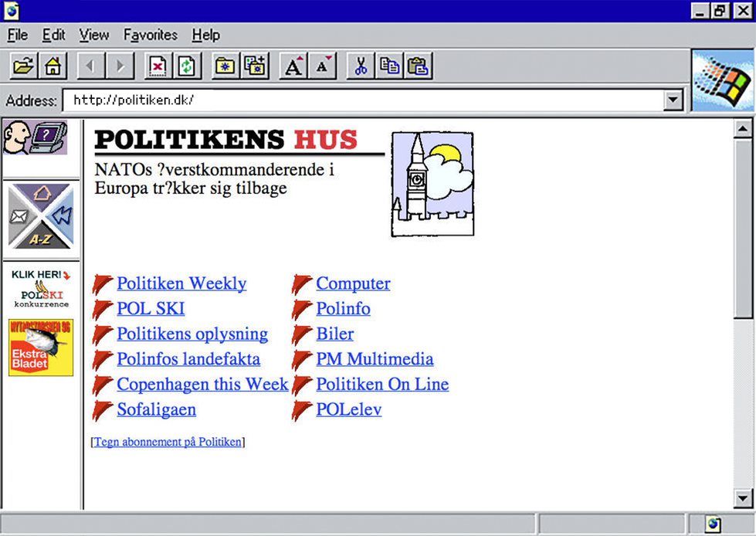Open the Politikens oplysning link
756x536 pixels.
click(192, 334)
